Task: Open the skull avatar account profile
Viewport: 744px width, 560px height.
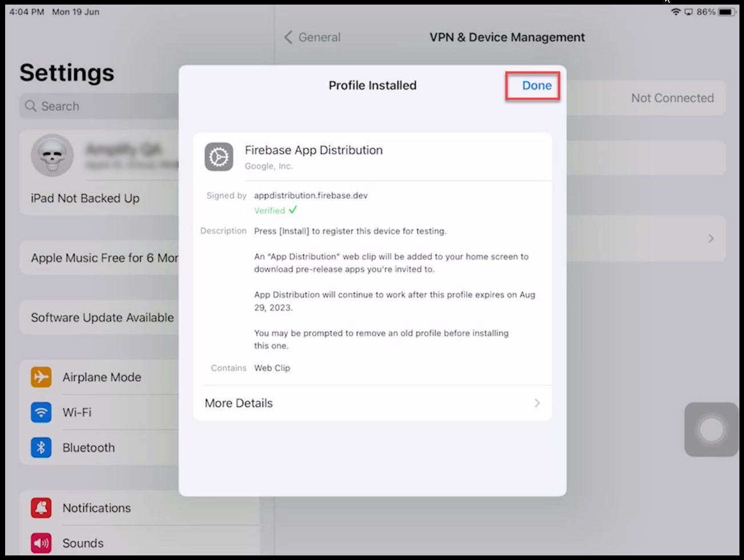Action: [52, 155]
